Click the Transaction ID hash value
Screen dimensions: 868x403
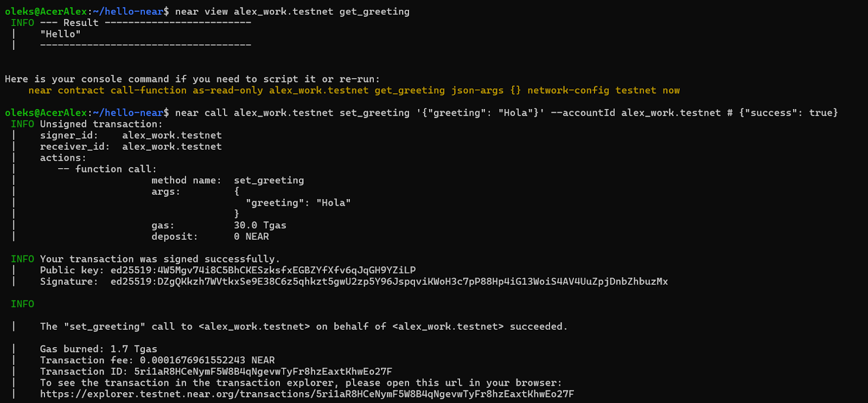(263, 372)
